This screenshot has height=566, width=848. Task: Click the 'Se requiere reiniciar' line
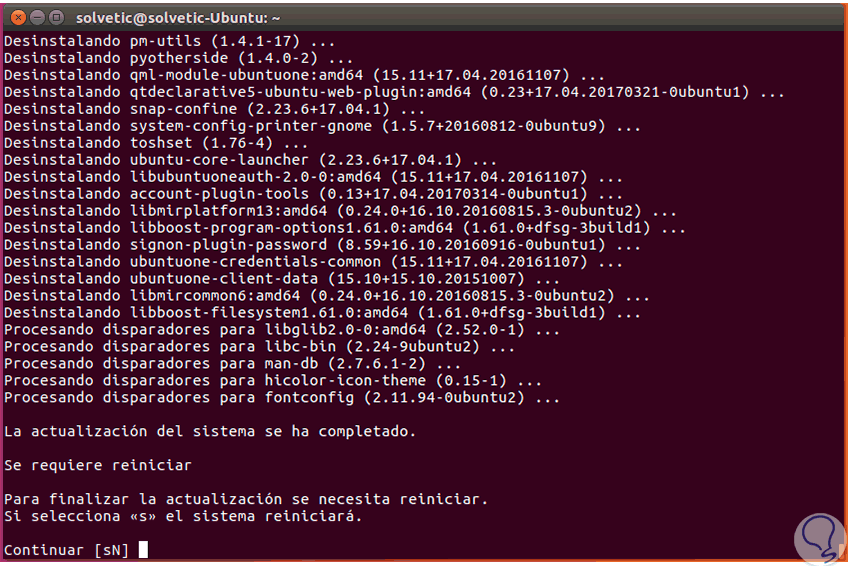pos(97,465)
